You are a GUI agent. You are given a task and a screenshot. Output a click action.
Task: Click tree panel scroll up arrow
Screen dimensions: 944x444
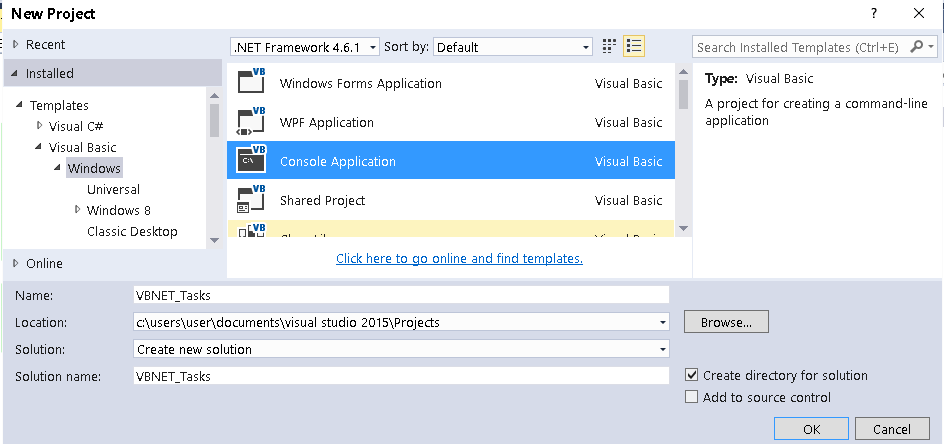pos(214,95)
